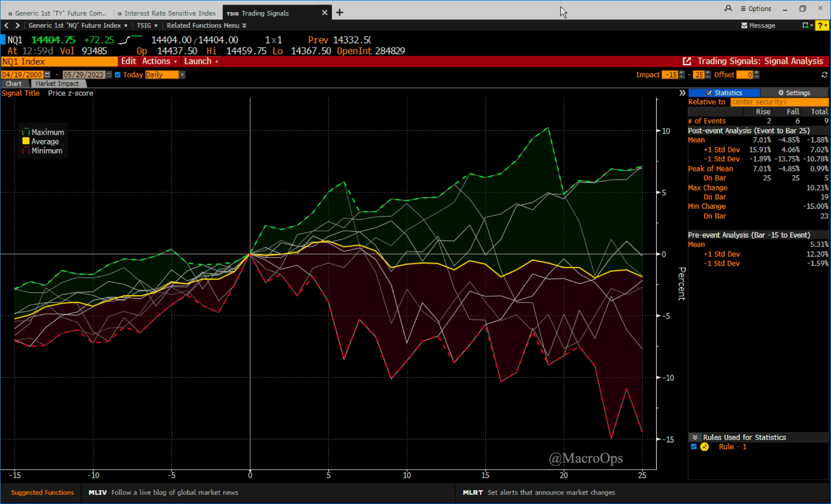Open the yellow help question mark button
Screen dimensions: 831x504
click(x=821, y=26)
